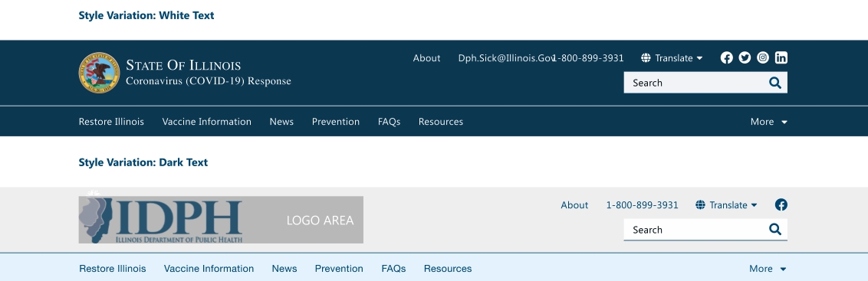This screenshot has width=868, height=281.
Task: Open Facebook icon in dark header
Action: pos(726,57)
